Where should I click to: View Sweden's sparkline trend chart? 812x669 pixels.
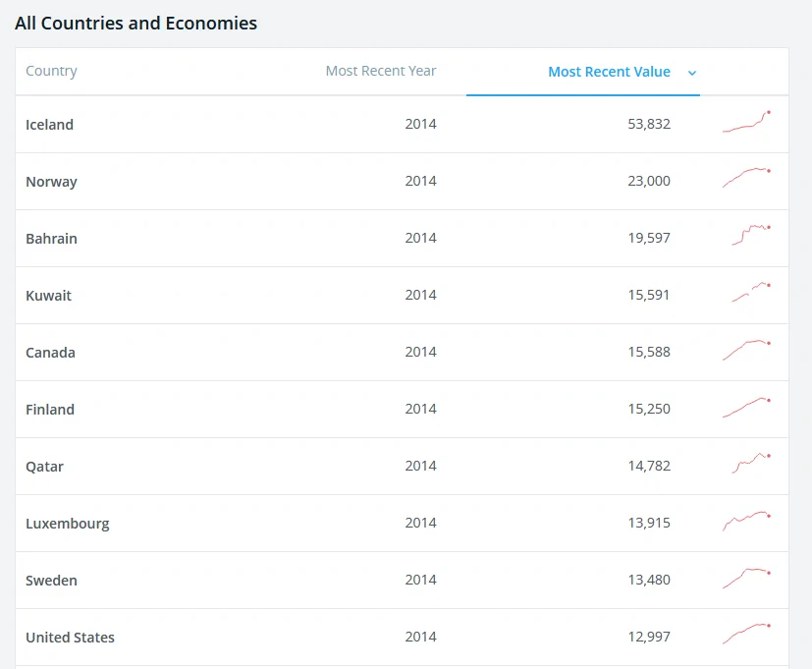[747, 578]
